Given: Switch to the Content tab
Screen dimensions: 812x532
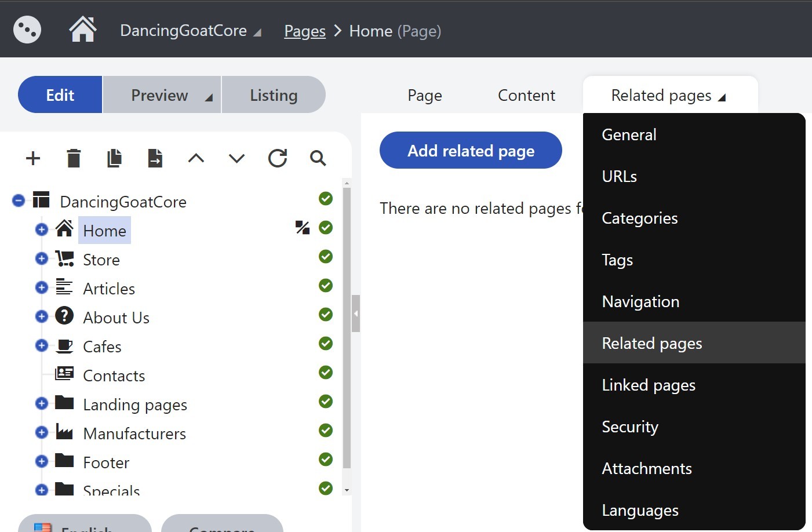Looking at the screenshot, I should tap(526, 95).
